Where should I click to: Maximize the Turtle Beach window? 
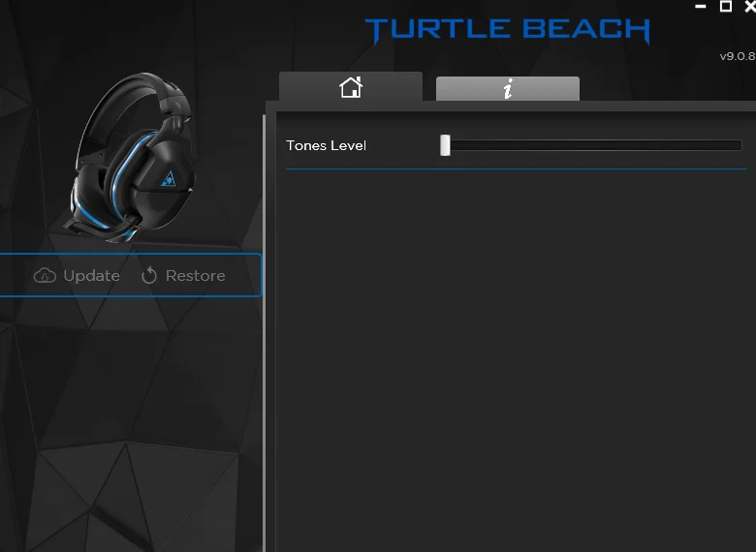(x=726, y=6)
